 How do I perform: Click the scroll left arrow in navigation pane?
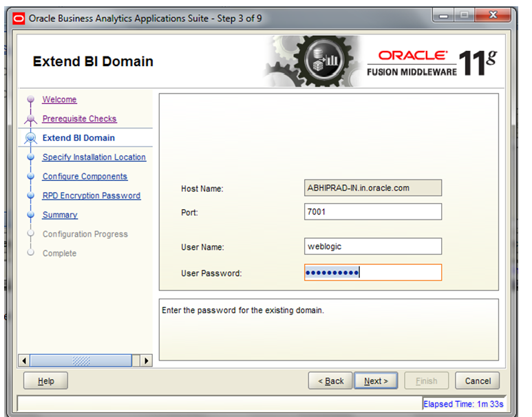click(24, 361)
